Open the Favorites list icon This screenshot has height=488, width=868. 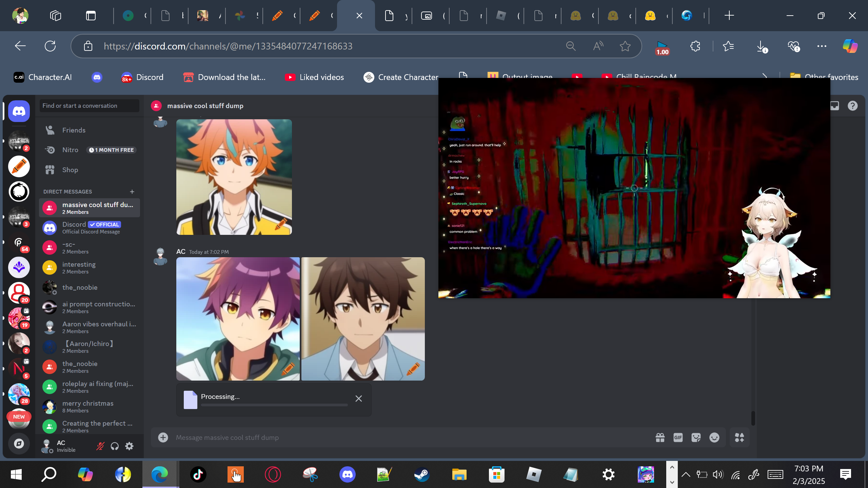[x=728, y=46]
